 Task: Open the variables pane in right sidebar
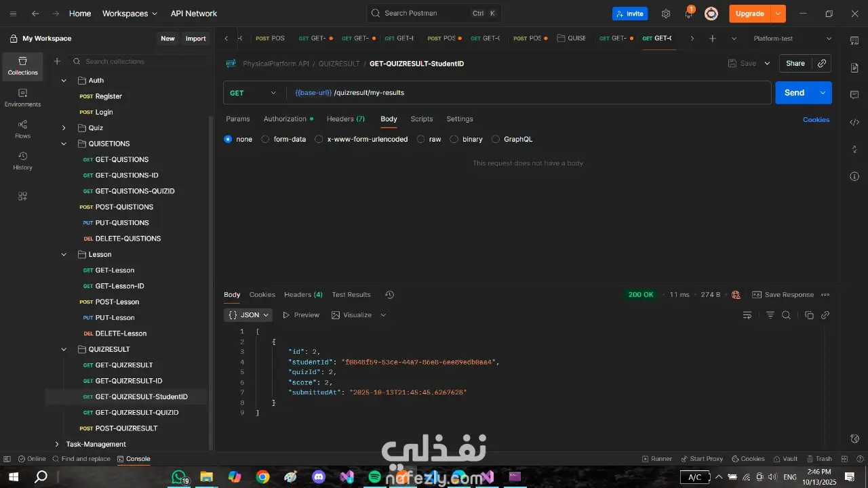[x=854, y=41]
